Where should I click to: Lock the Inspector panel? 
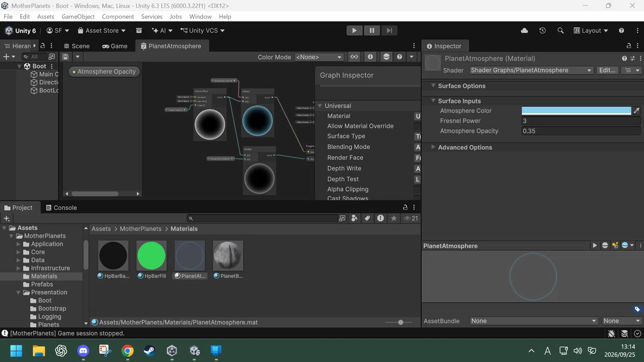coord(629,46)
